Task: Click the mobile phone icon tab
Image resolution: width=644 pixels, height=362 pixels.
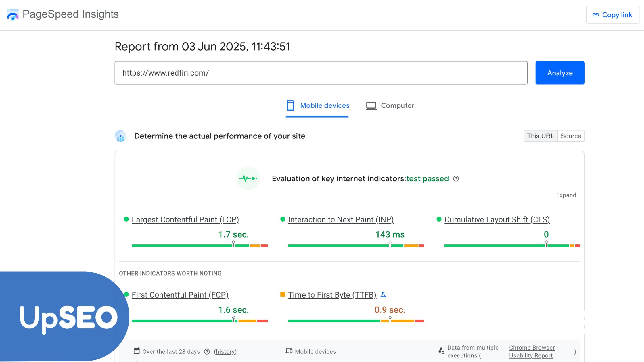Action: [x=290, y=105]
